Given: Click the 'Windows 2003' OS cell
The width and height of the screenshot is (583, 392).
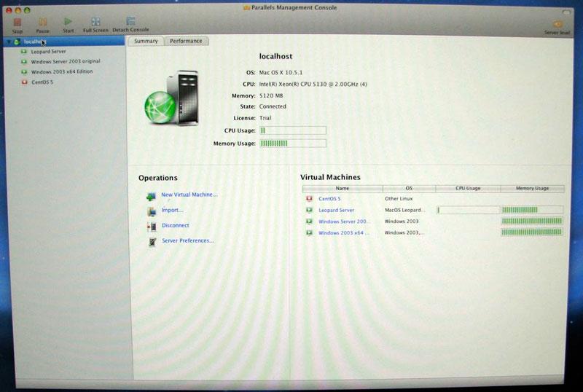Looking at the screenshot, I should tap(402, 222).
